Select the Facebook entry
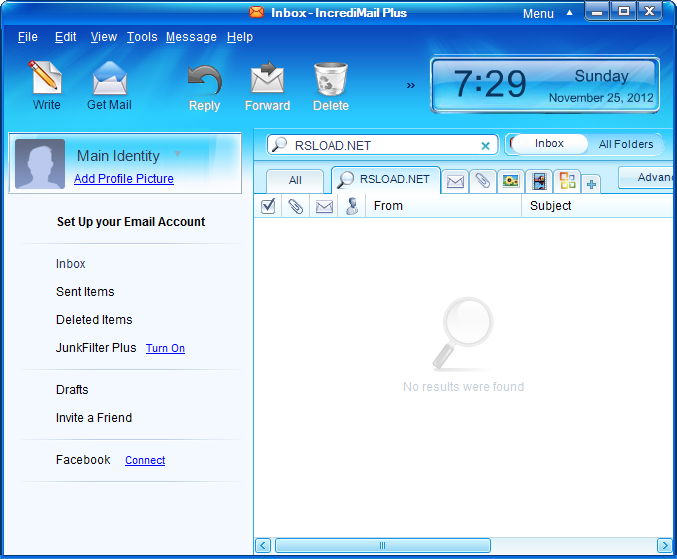The image size is (677, 559). (x=83, y=460)
